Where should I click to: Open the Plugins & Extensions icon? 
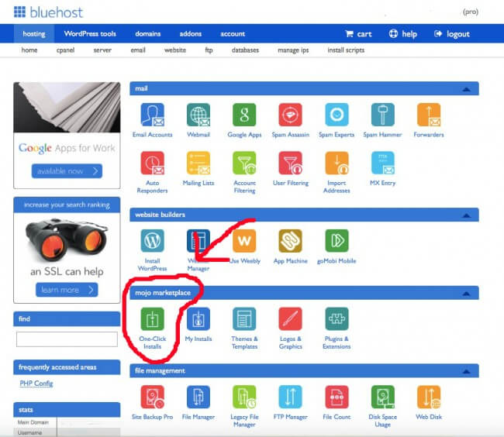pyautogui.click(x=337, y=318)
